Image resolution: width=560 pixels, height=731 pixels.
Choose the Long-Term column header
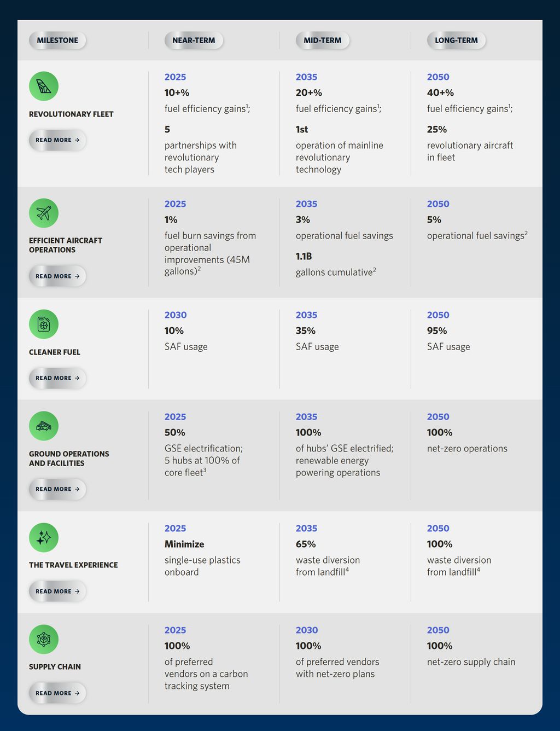[x=456, y=40]
